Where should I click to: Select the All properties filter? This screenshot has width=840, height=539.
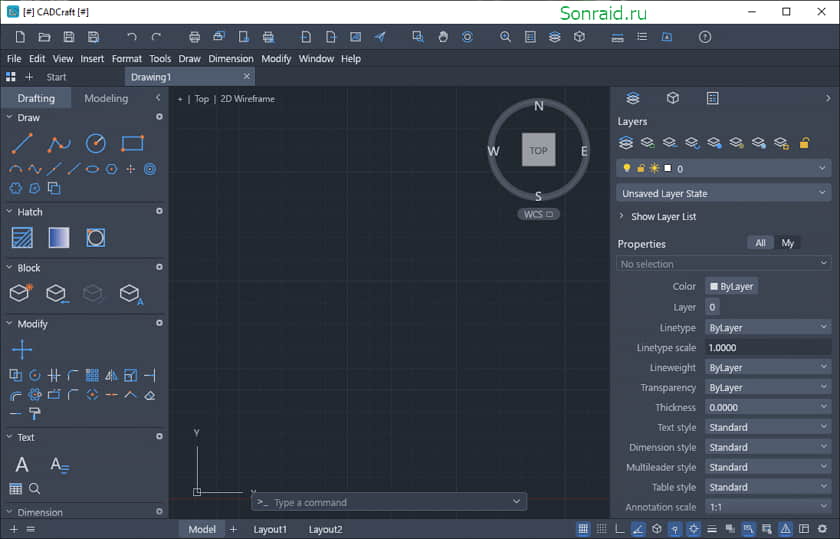pos(760,243)
